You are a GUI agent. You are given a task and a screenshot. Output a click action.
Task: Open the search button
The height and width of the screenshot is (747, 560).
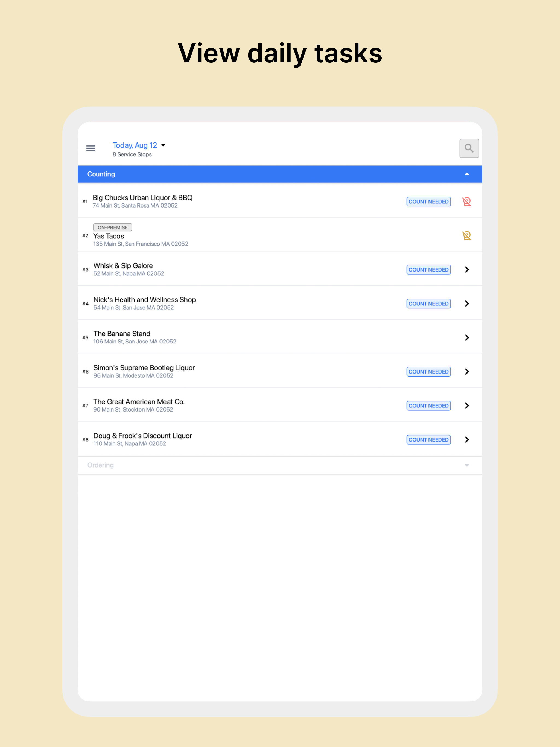click(x=469, y=148)
